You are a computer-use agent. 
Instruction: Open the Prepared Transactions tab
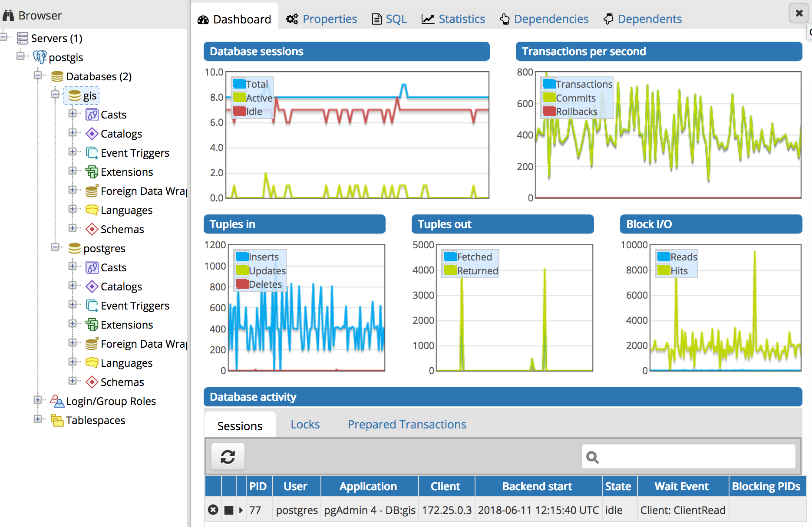406,425
